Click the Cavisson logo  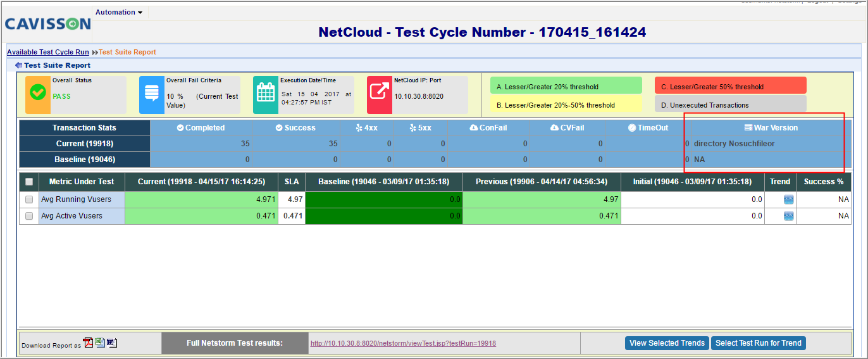click(48, 24)
